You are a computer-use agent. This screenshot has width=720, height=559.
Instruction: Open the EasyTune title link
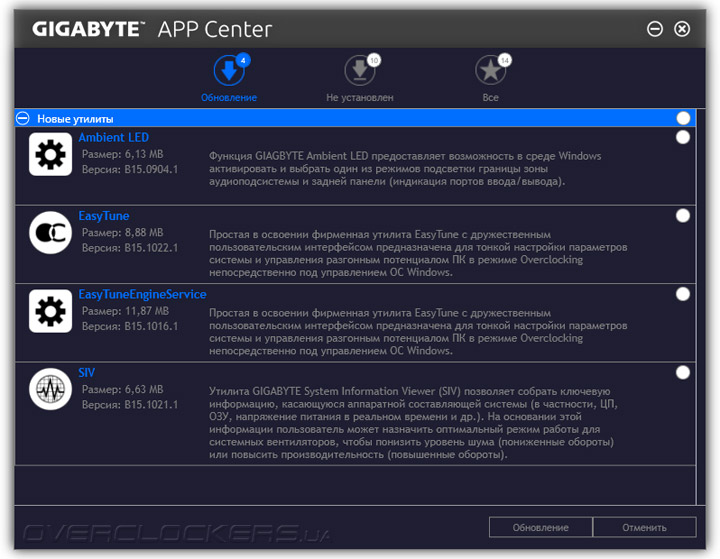click(104, 216)
